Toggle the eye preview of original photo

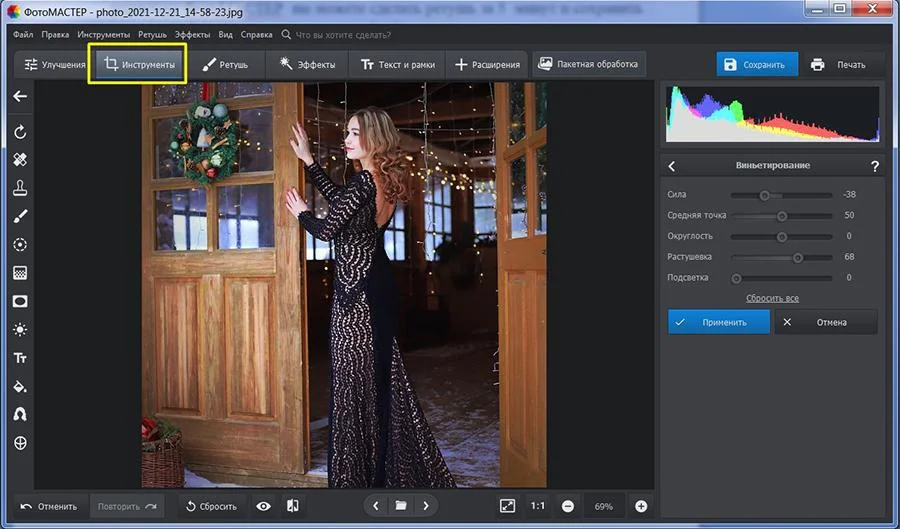263,506
